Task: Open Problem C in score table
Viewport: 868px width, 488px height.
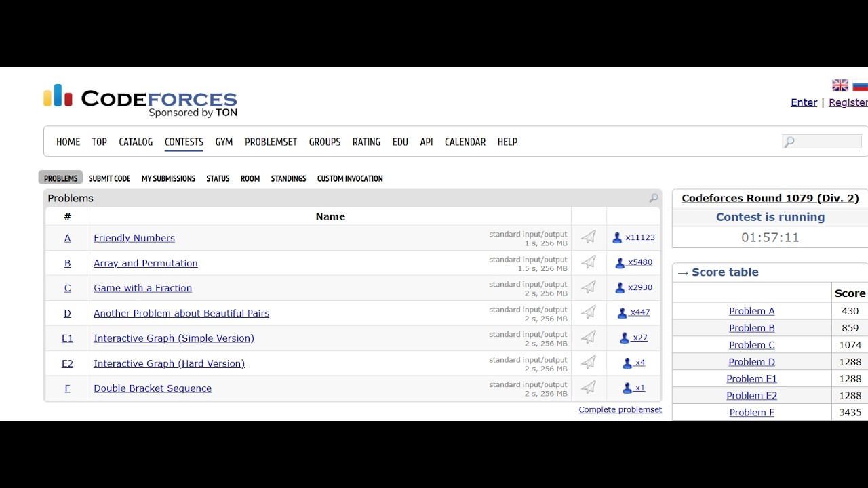Action: (x=751, y=345)
